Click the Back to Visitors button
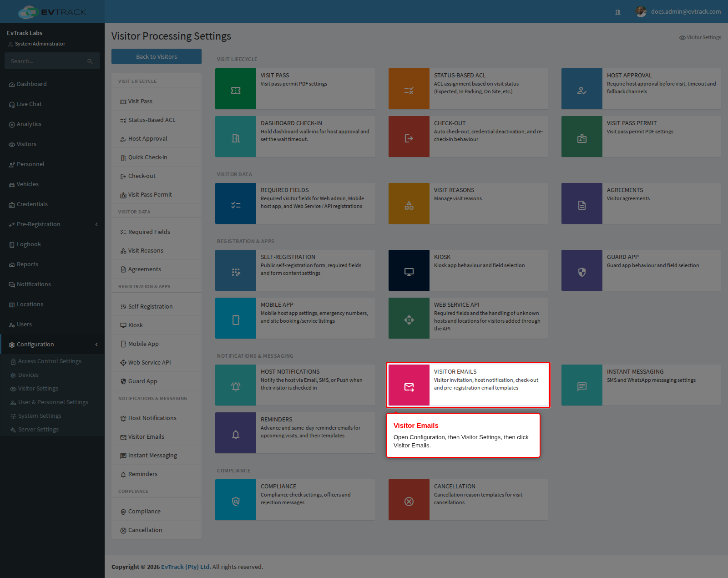The height and width of the screenshot is (578, 728). coord(157,56)
